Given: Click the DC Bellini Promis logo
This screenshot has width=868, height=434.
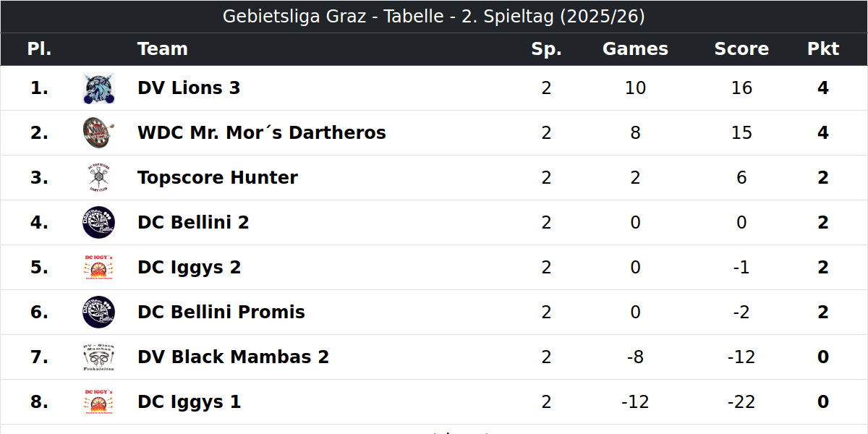Looking at the screenshot, I should [x=98, y=312].
